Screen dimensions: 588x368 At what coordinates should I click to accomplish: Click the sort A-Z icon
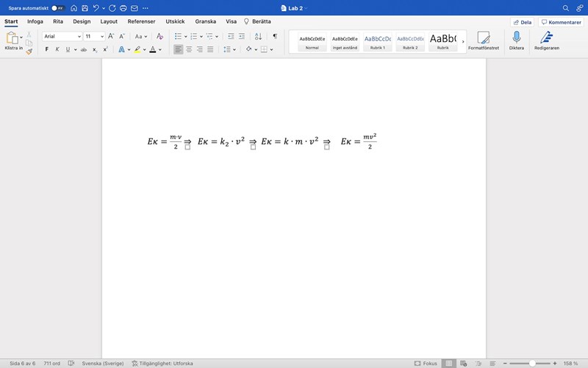(x=258, y=36)
